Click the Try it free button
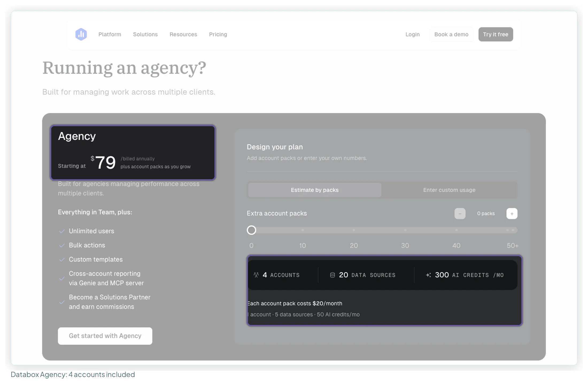 click(x=496, y=34)
